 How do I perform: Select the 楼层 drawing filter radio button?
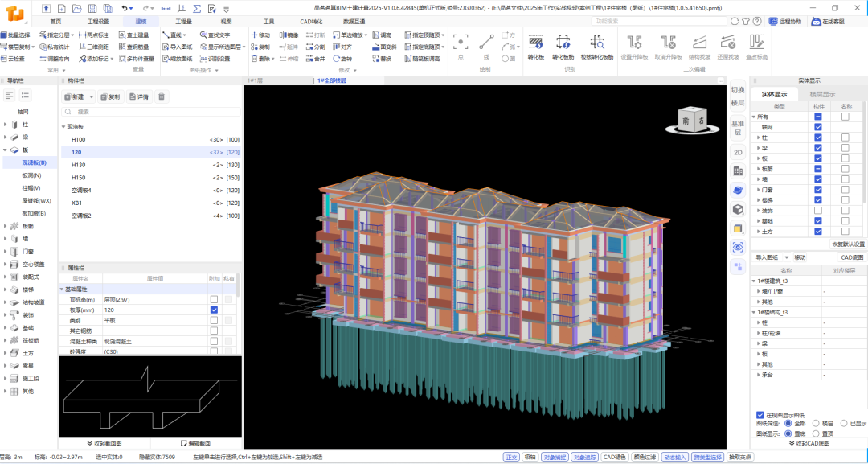pos(816,423)
